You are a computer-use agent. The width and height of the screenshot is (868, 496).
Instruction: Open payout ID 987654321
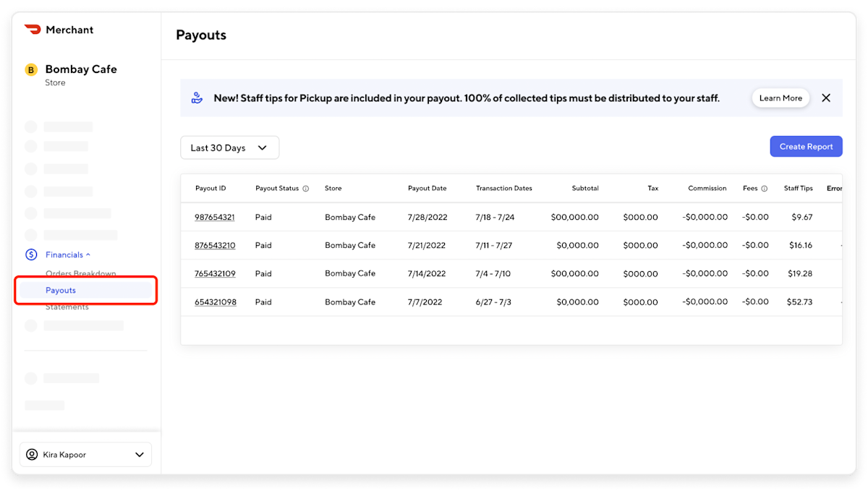tap(215, 217)
